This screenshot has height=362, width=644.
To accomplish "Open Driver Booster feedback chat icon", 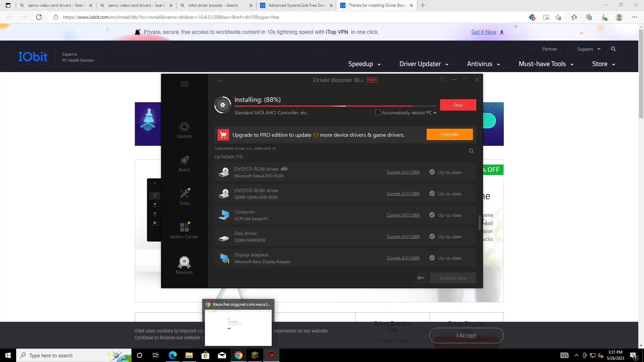I will click(x=442, y=80).
